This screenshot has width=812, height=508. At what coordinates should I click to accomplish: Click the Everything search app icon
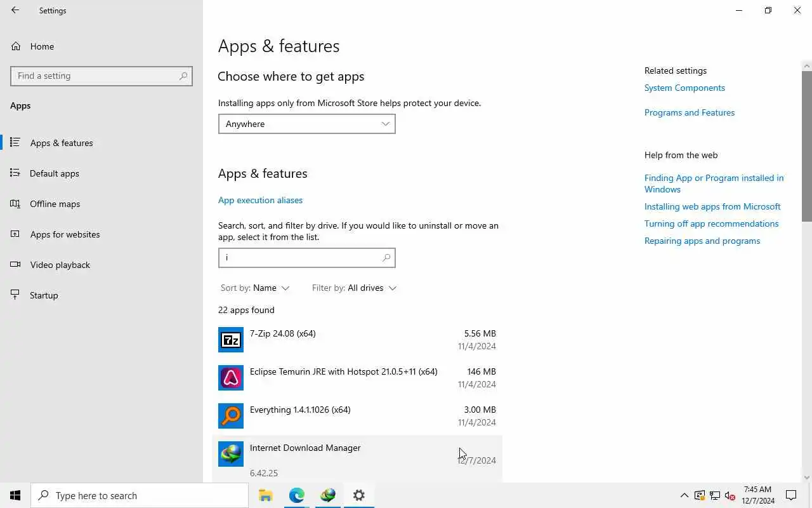[x=231, y=416]
